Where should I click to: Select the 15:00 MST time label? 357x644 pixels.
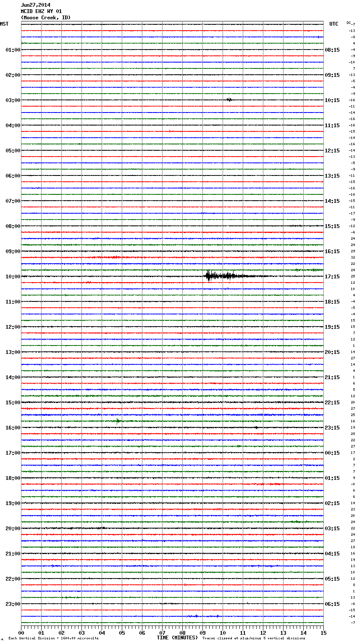(13, 403)
